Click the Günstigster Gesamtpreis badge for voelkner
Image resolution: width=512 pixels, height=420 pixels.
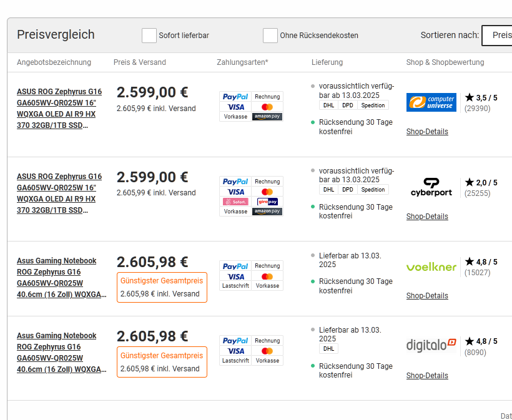point(162,281)
